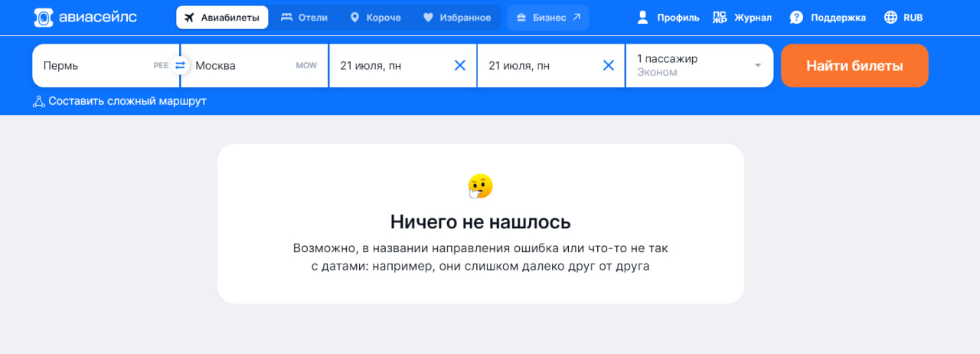Select the Авиабилеты tab
Image resolution: width=980 pixels, height=354 pixels.
click(222, 18)
